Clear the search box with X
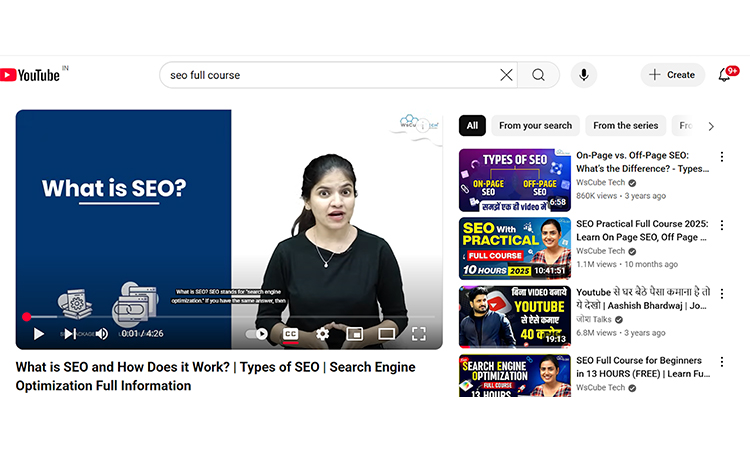Viewport: 750px width, 450px height. pyautogui.click(x=506, y=75)
